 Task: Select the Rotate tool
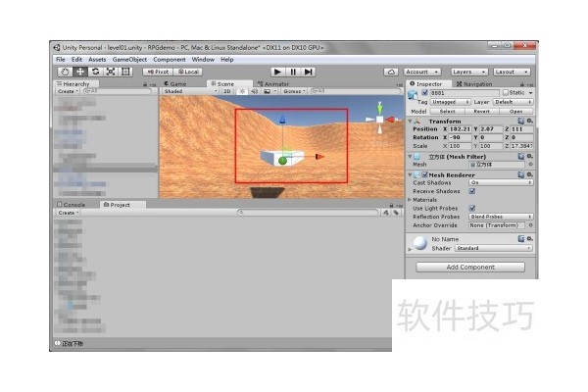point(96,72)
